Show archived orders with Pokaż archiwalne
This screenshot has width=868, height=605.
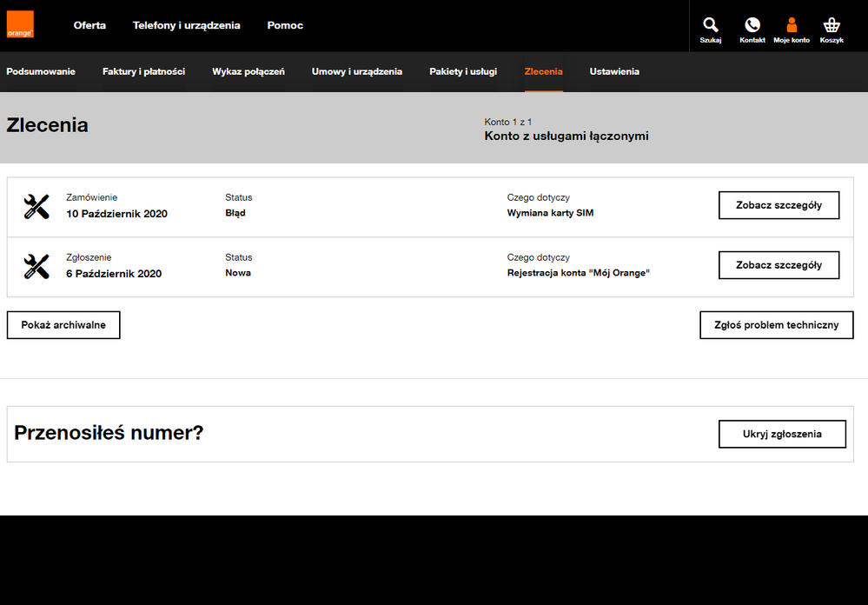click(63, 325)
